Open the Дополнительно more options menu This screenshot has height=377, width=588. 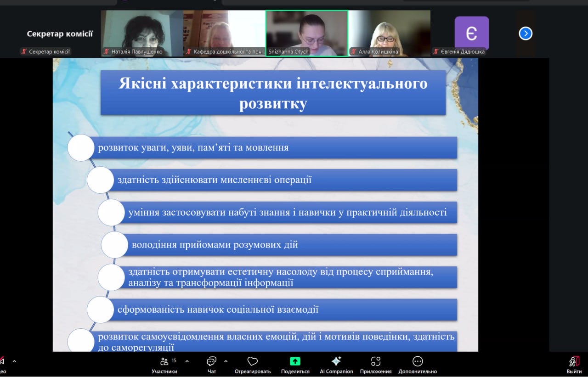(417, 361)
